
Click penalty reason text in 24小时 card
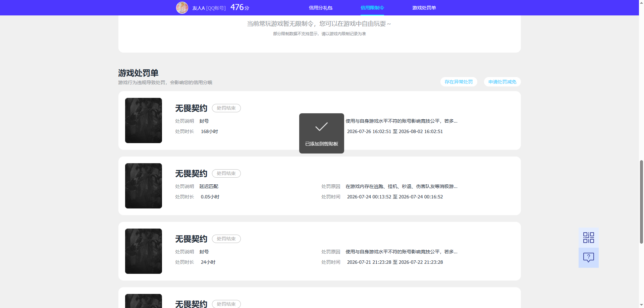401,252
